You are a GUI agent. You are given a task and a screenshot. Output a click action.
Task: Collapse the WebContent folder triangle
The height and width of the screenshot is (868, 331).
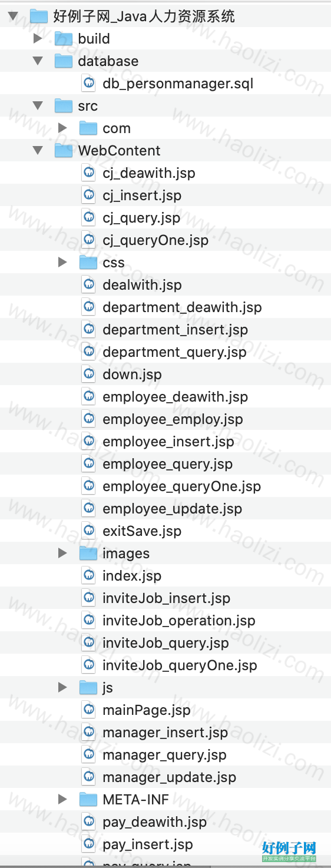pos(38,151)
